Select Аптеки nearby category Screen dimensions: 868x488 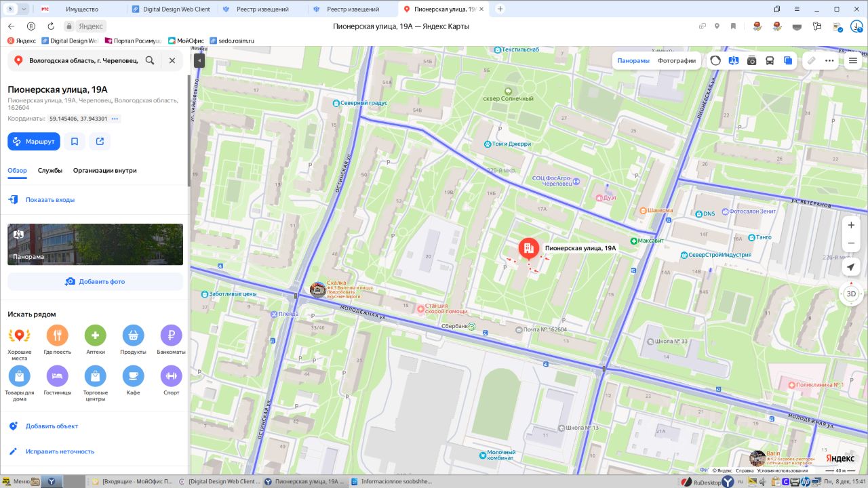(x=95, y=341)
